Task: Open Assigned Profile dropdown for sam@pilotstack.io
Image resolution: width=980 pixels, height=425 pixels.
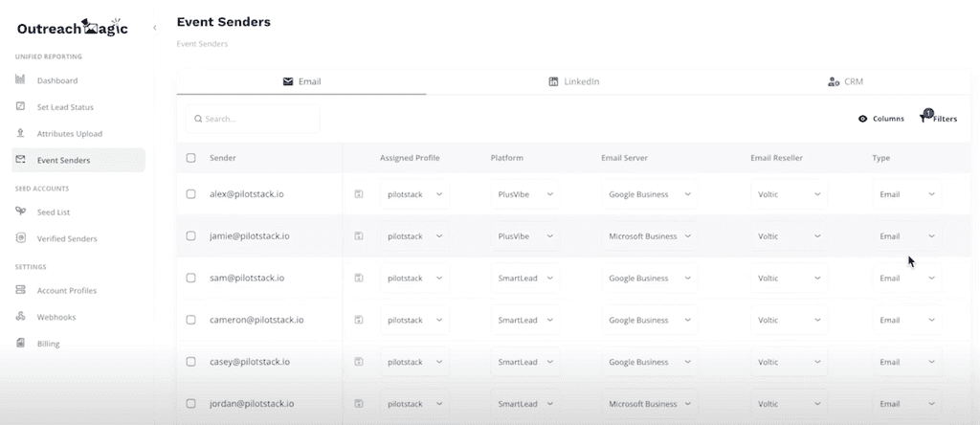Action: (x=414, y=279)
